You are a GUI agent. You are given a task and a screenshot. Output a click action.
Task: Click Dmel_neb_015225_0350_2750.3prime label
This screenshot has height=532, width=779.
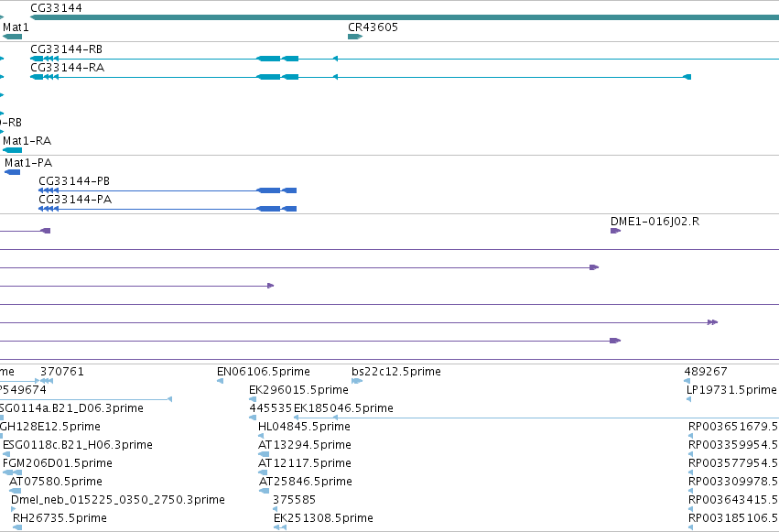(118, 500)
